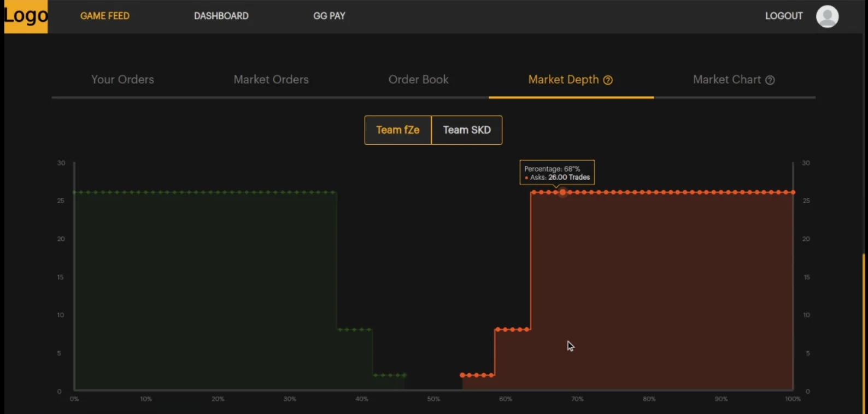The image size is (868, 414).
Task: Open GG PAY from the navigation
Action: click(329, 16)
